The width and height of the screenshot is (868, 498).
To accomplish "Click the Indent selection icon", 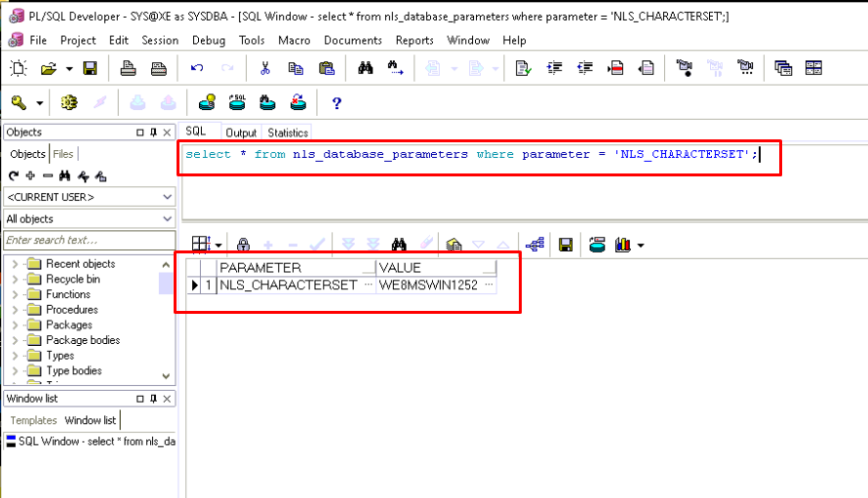I will [x=554, y=68].
